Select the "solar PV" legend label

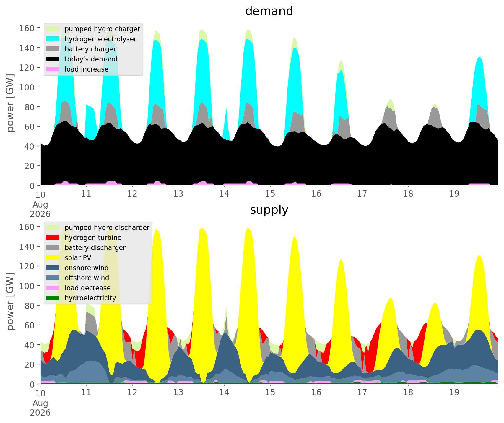[x=78, y=258]
